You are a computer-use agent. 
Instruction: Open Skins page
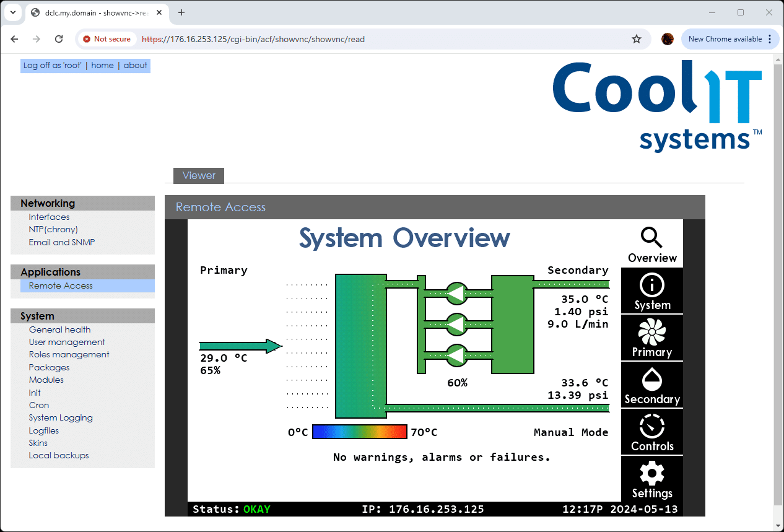click(x=38, y=443)
